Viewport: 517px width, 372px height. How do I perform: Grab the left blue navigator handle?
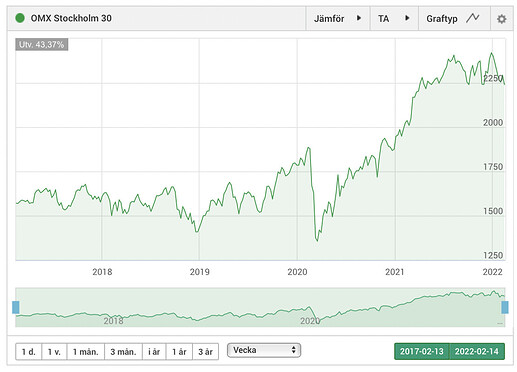pos(16,307)
